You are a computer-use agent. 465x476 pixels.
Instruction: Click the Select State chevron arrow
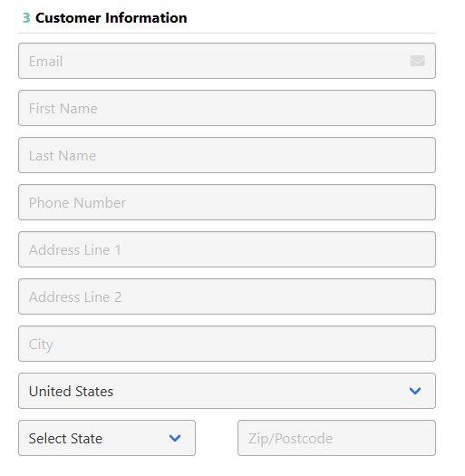click(175, 438)
